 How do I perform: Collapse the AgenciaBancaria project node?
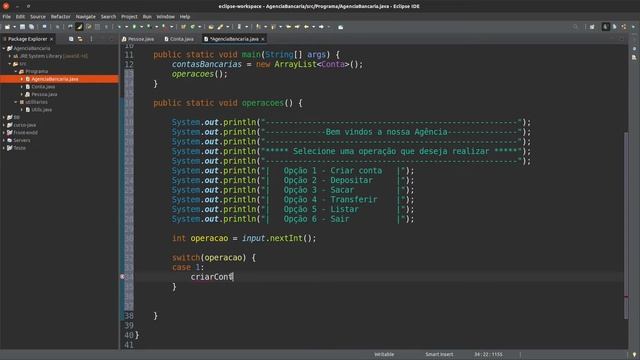click(4, 49)
